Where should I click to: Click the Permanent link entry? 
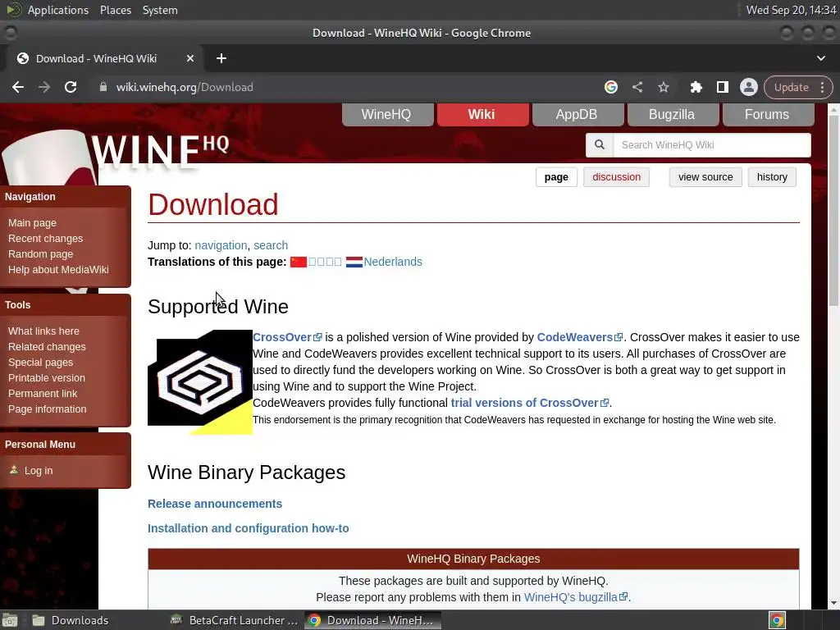[x=43, y=393]
